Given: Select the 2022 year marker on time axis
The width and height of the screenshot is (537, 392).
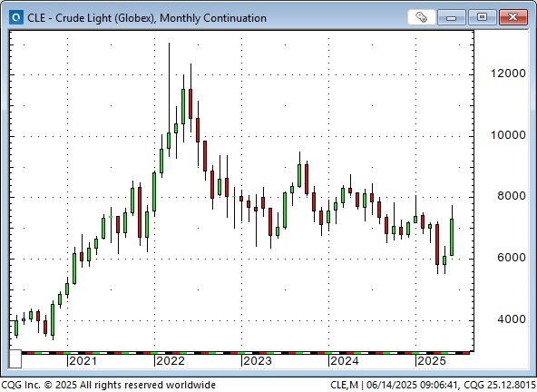Looking at the screenshot, I should pos(171,361).
